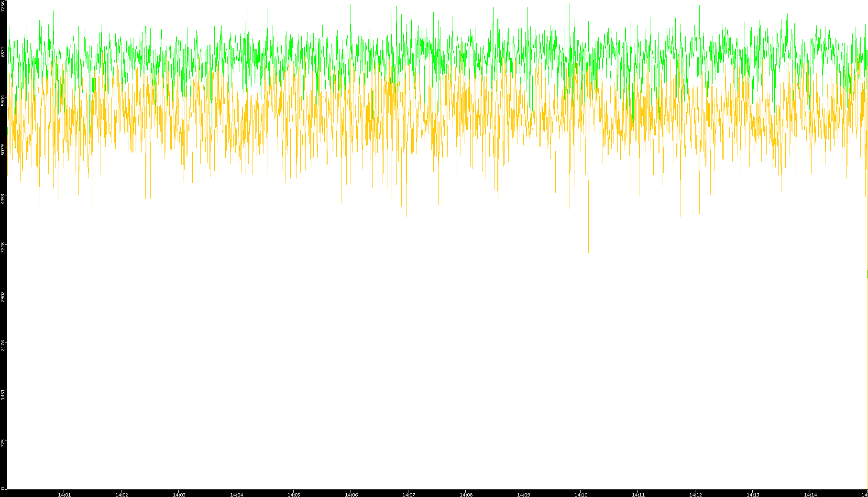This screenshot has height=497, width=868.
Task: Click the 14:10 time axis label
Action: point(581,495)
